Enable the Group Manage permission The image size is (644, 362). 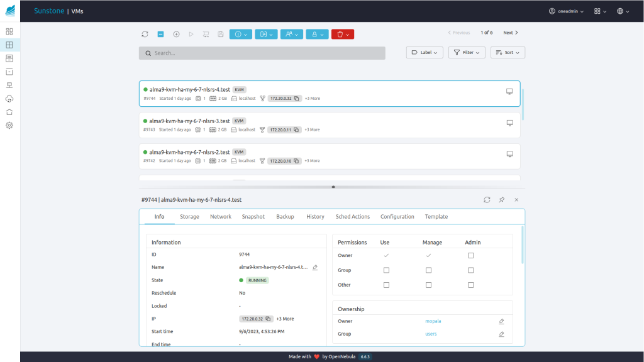[x=428, y=270]
